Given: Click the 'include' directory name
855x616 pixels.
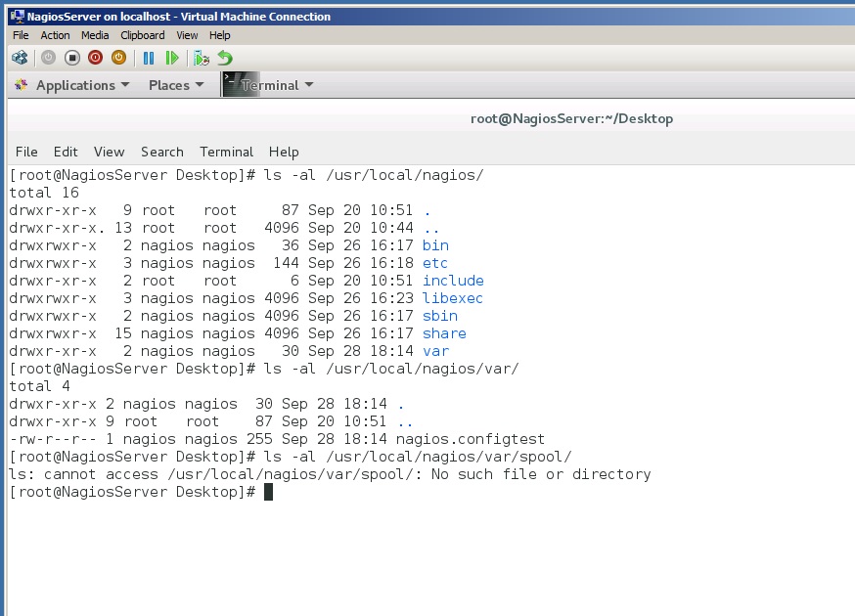Looking at the screenshot, I should tap(453, 281).
